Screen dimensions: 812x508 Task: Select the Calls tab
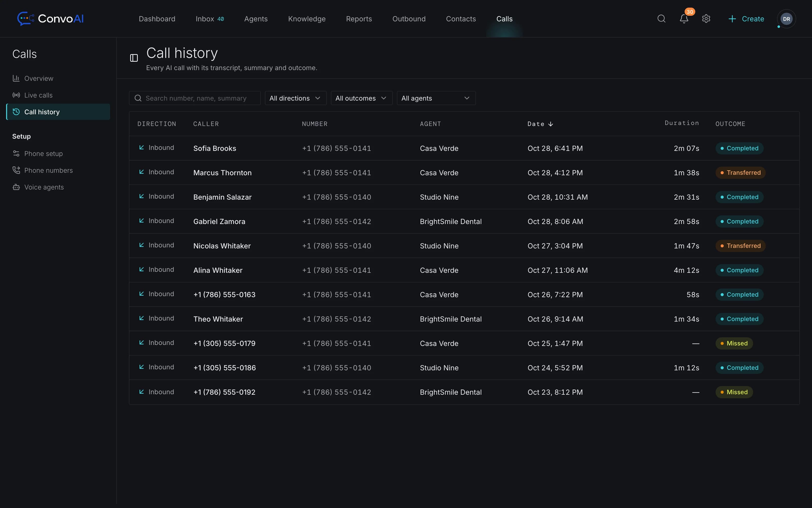pos(504,19)
